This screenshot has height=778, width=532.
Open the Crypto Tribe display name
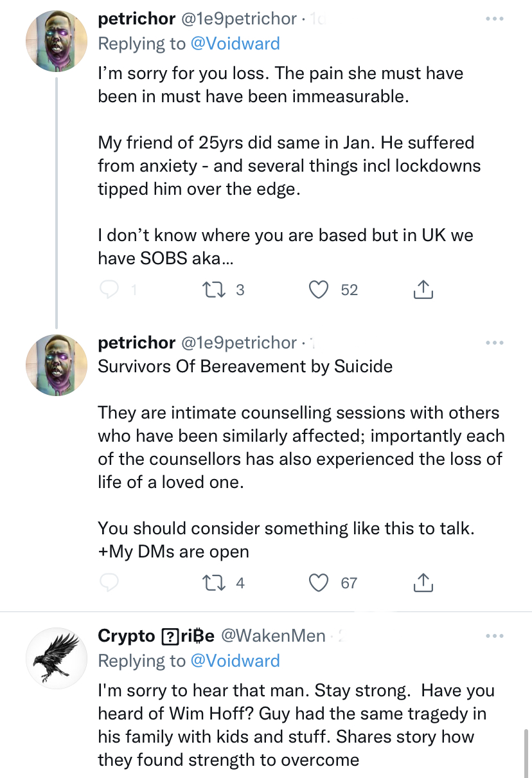pyautogui.click(x=155, y=637)
